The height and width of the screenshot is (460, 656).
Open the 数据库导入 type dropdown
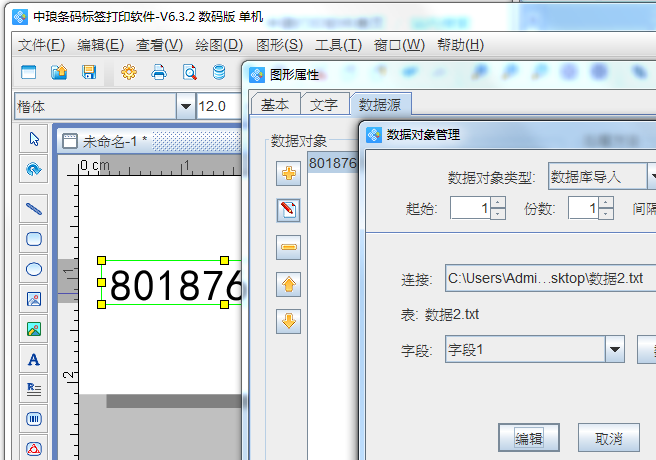pos(652,177)
